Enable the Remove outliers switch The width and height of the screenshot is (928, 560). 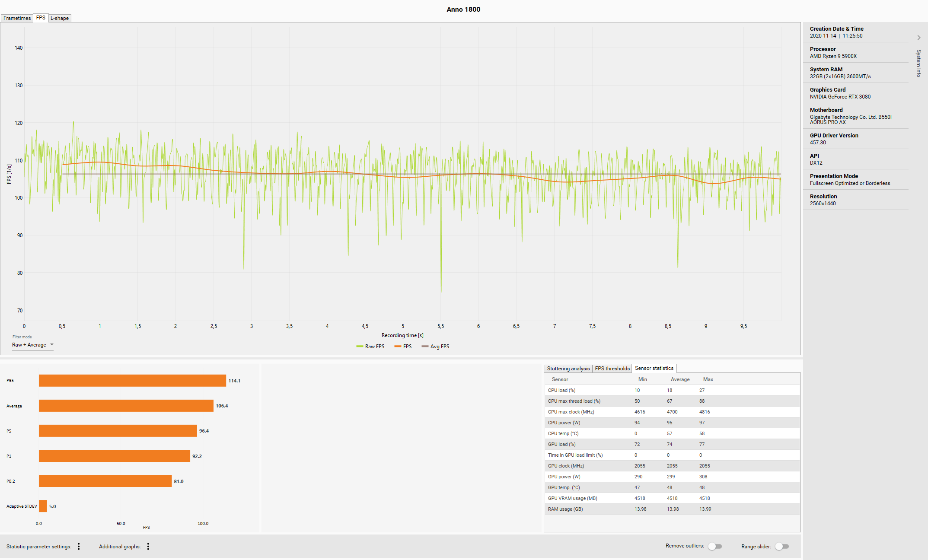pos(715,546)
